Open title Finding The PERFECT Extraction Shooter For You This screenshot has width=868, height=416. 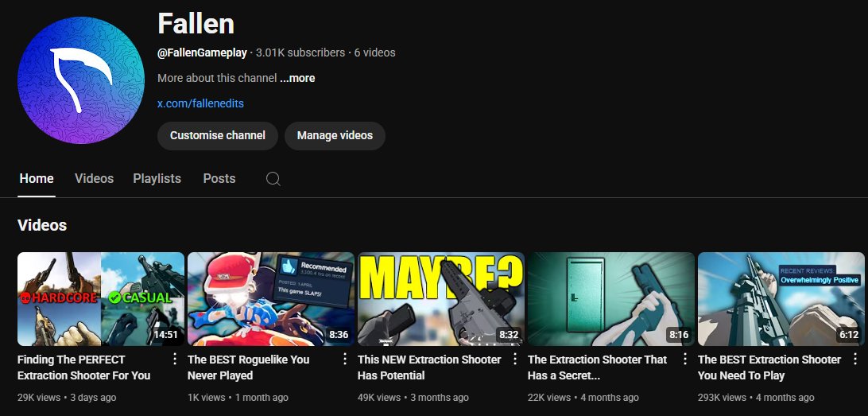click(84, 367)
